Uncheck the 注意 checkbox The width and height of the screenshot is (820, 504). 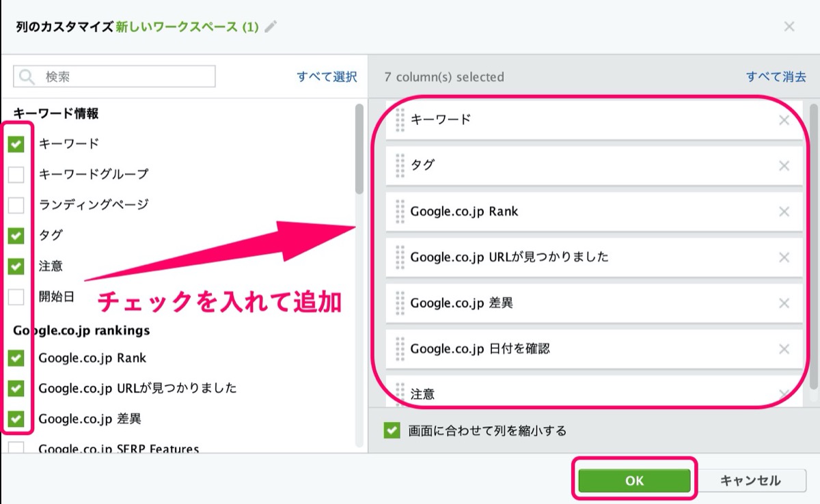[16, 266]
